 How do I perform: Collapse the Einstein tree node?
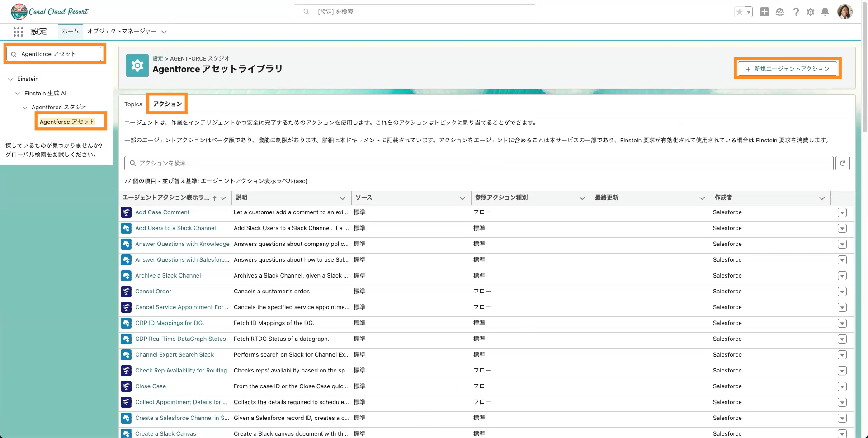tap(10, 79)
